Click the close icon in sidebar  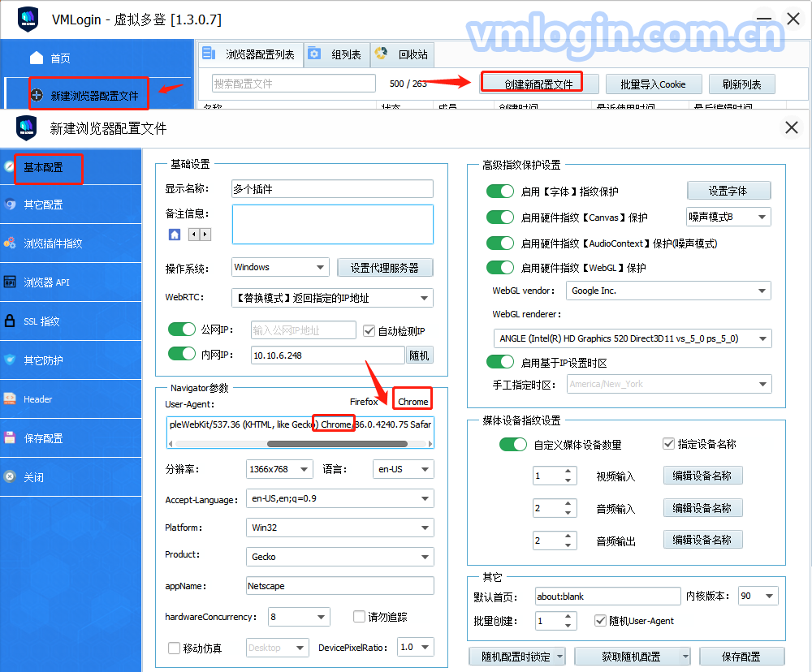coord(11,477)
